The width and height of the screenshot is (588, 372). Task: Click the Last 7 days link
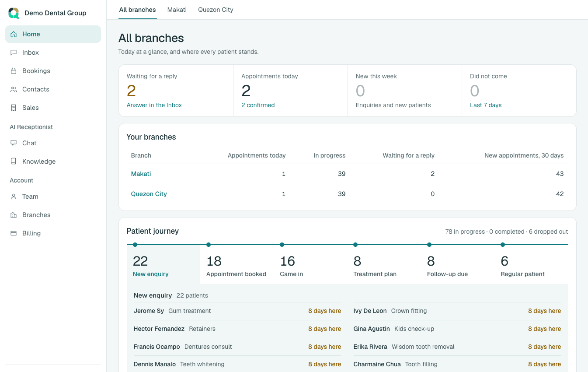coord(486,105)
